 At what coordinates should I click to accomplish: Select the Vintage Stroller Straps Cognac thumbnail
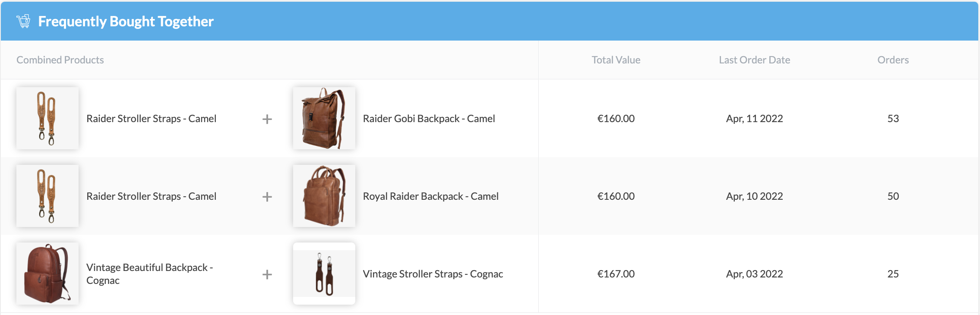click(324, 274)
